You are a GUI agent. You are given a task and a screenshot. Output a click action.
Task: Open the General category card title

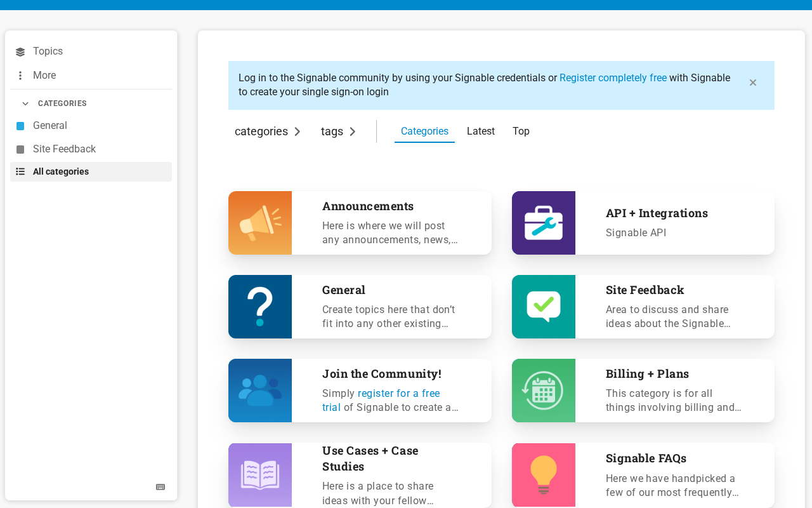pos(344,290)
